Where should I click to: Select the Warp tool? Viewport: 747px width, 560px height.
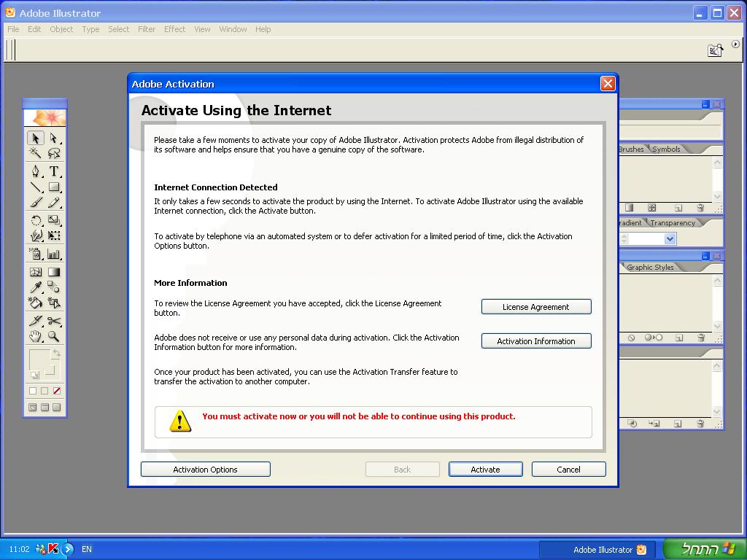click(x=35, y=236)
